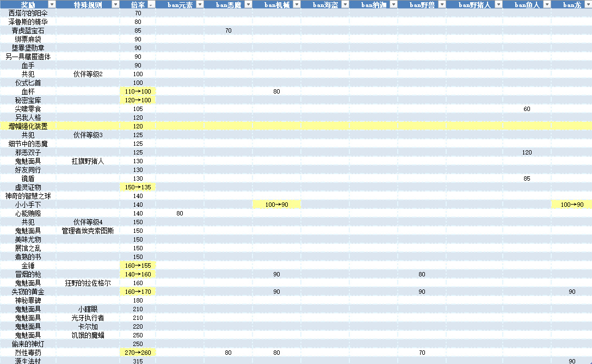Click the yellow 140→160 rate cell
592x364 pixels.
pos(138,274)
